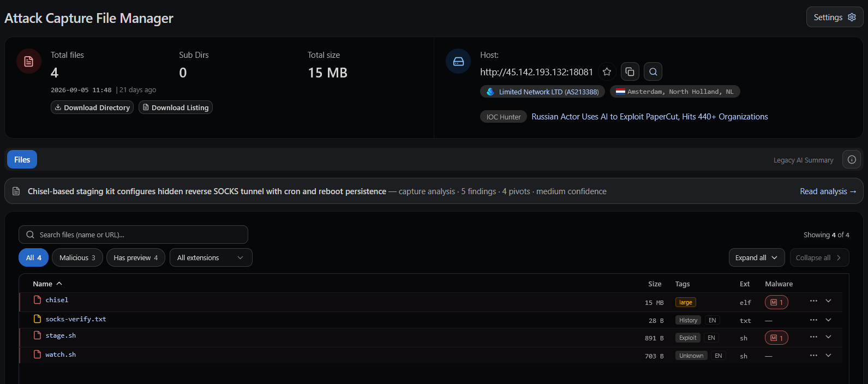
Task: Open the Legacy AI Summary
Action: point(803,160)
